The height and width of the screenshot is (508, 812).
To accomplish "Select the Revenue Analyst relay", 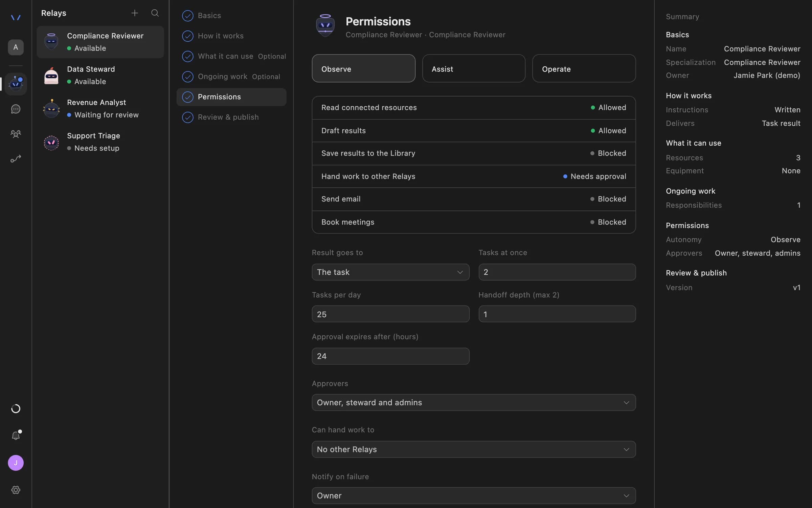I will coord(100,108).
